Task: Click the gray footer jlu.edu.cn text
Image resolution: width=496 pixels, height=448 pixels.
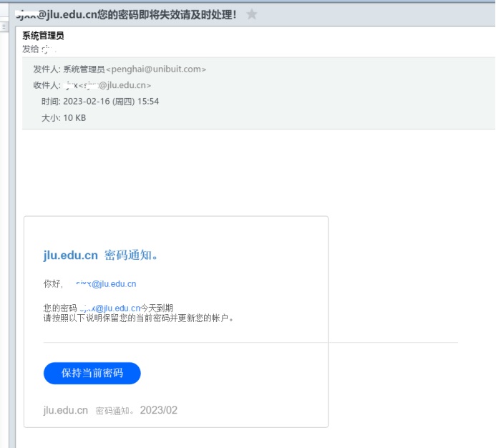Action: click(x=66, y=410)
